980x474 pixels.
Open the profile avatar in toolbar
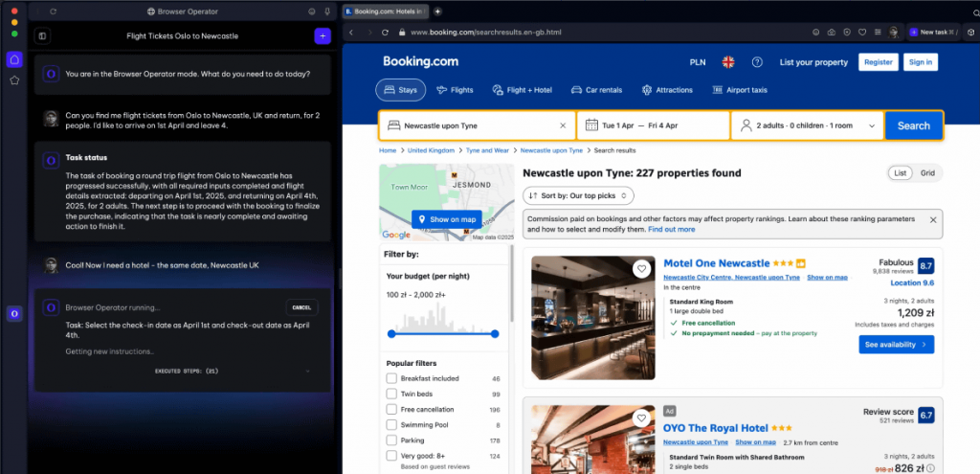point(895,32)
